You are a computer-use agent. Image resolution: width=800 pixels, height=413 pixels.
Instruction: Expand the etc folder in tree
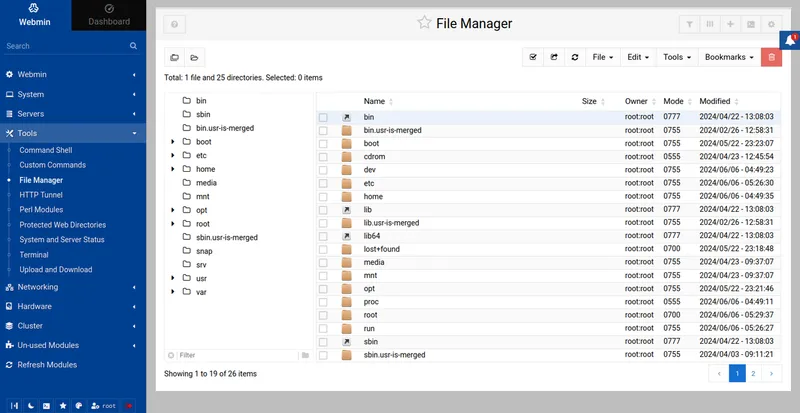[173, 156]
